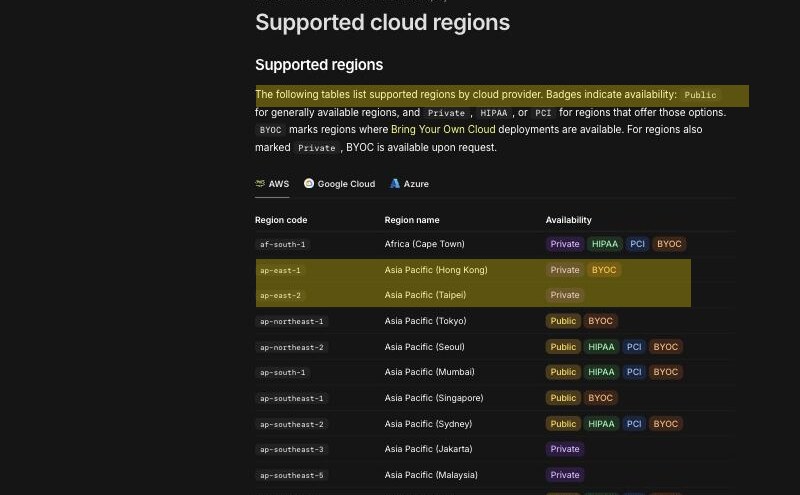Click Asia Pacific (Mumbai) region name

pos(430,372)
